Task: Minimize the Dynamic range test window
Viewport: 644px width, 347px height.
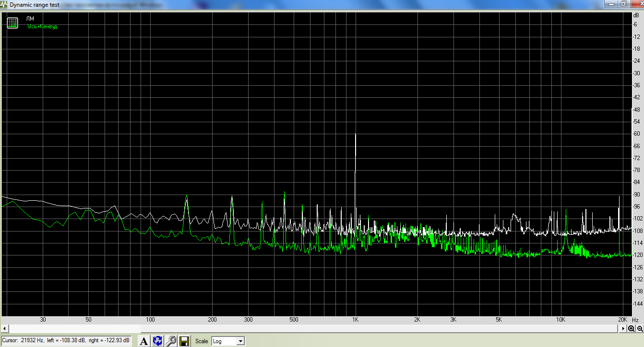Action: 610,4
